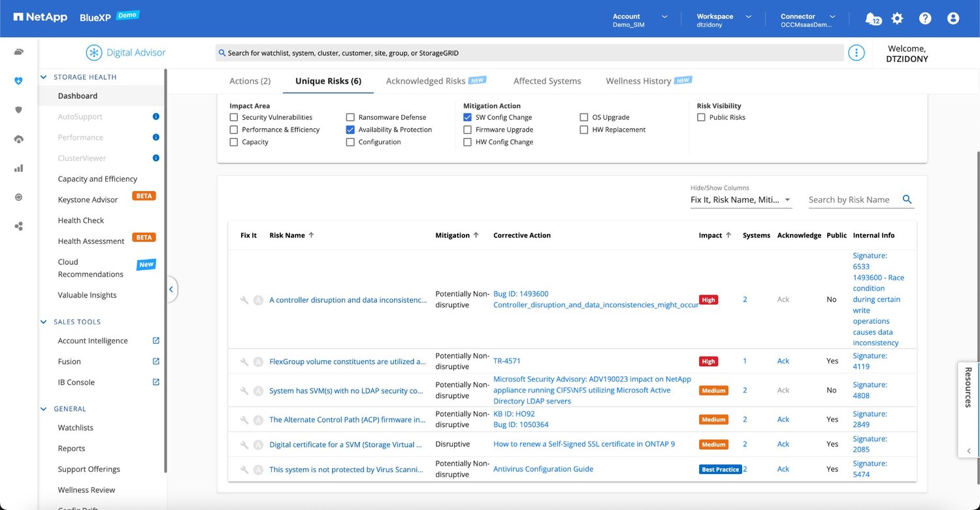The width and height of the screenshot is (980, 510).
Task: Click the help question mark icon
Action: [925, 18]
